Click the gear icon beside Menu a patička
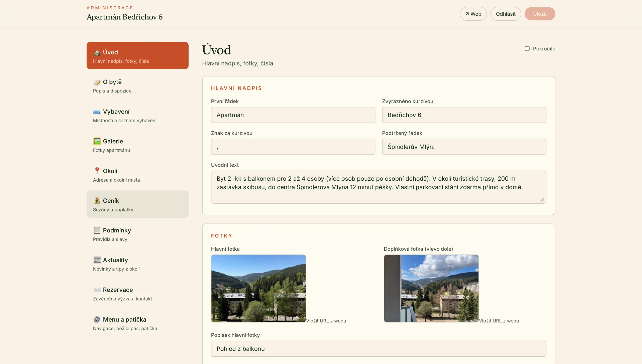642x364 pixels. [x=97, y=320]
